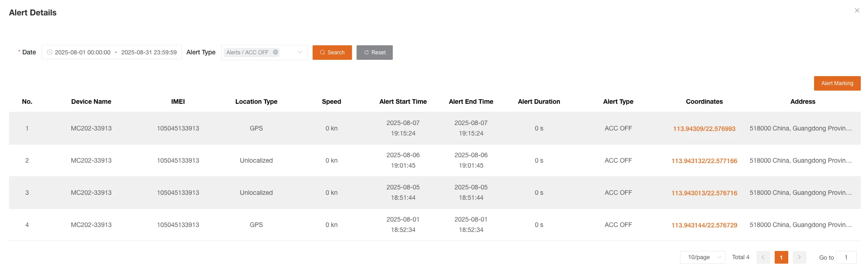This screenshot has height=270, width=868.
Task: Click the clock icon in the Date field
Action: click(49, 52)
